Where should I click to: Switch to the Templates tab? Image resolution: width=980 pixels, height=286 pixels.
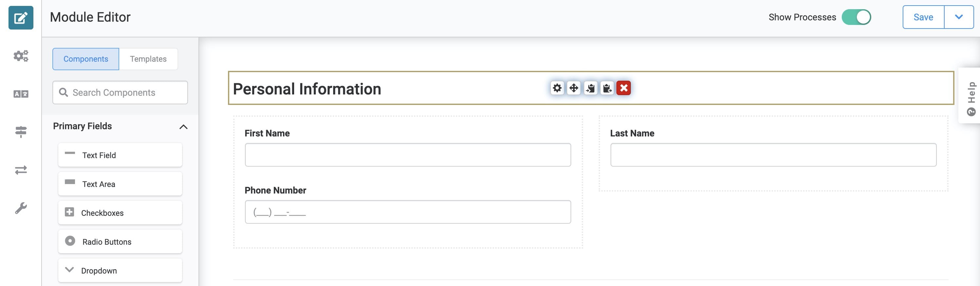click(148, 59)
